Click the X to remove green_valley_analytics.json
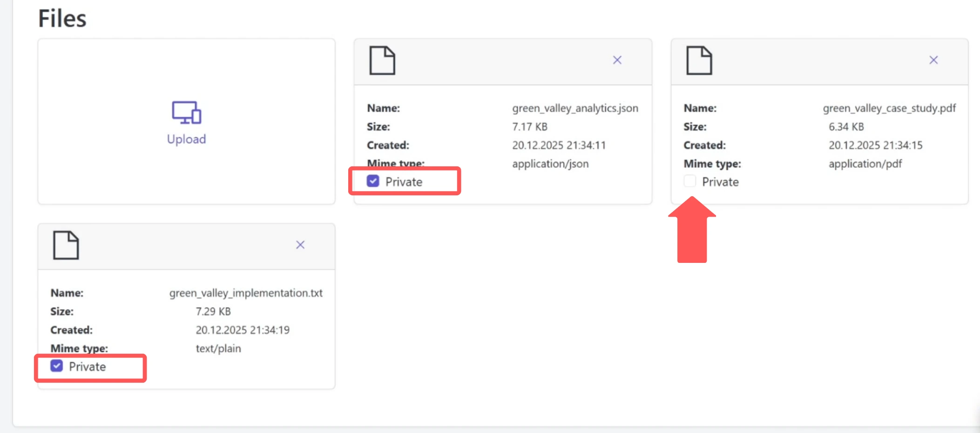 click(x=617, y=60)
